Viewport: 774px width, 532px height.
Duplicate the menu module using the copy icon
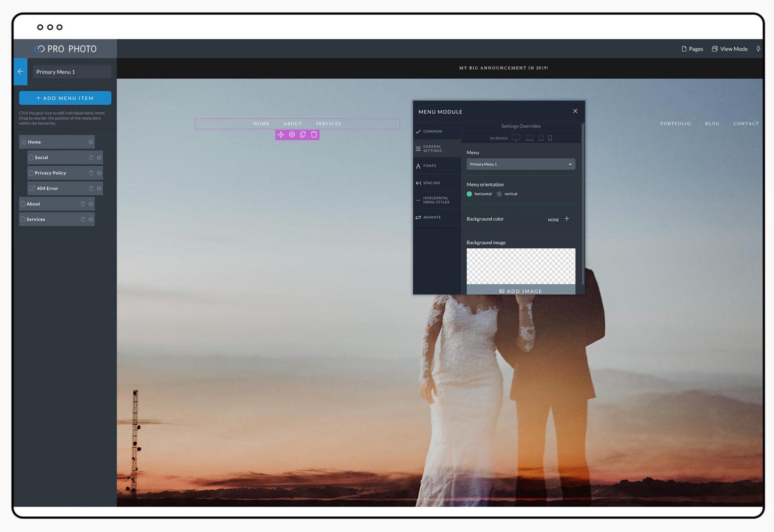(x=303, y=135)
